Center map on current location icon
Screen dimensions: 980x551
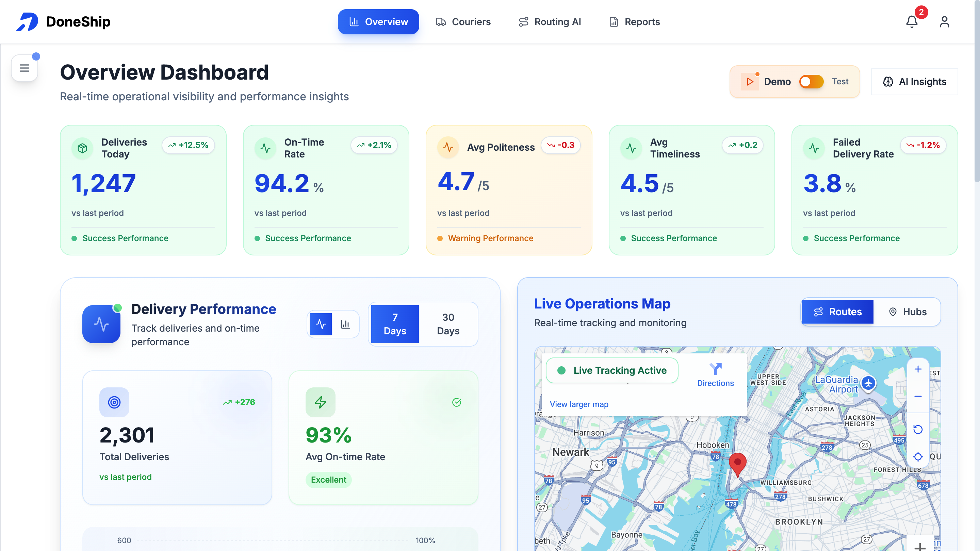point(918,457)
